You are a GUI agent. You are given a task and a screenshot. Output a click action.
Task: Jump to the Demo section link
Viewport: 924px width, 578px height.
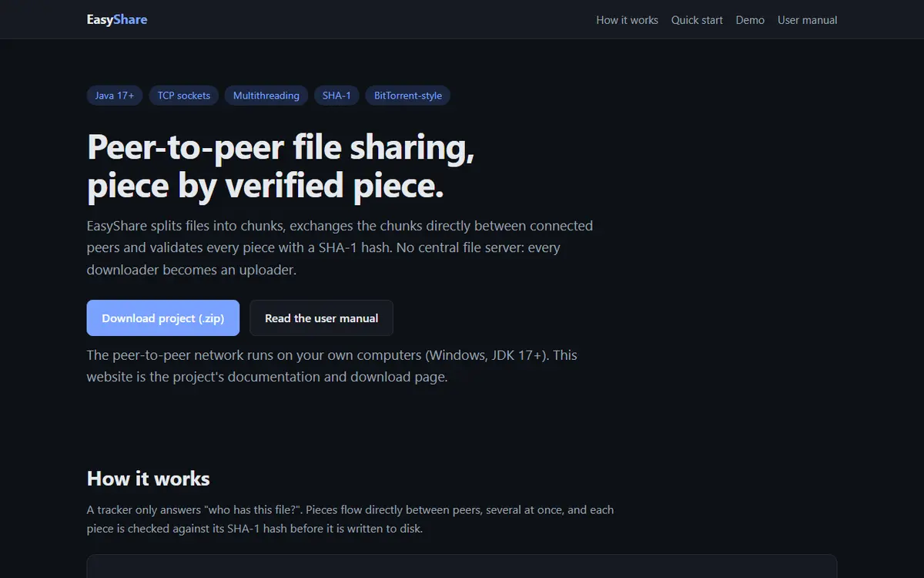point(750,20)
